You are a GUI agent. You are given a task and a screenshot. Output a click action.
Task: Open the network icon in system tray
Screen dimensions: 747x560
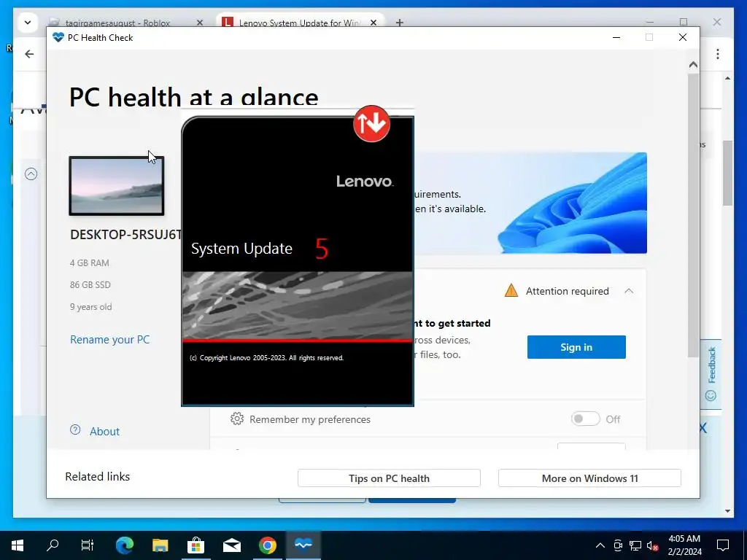pos(635,545)
